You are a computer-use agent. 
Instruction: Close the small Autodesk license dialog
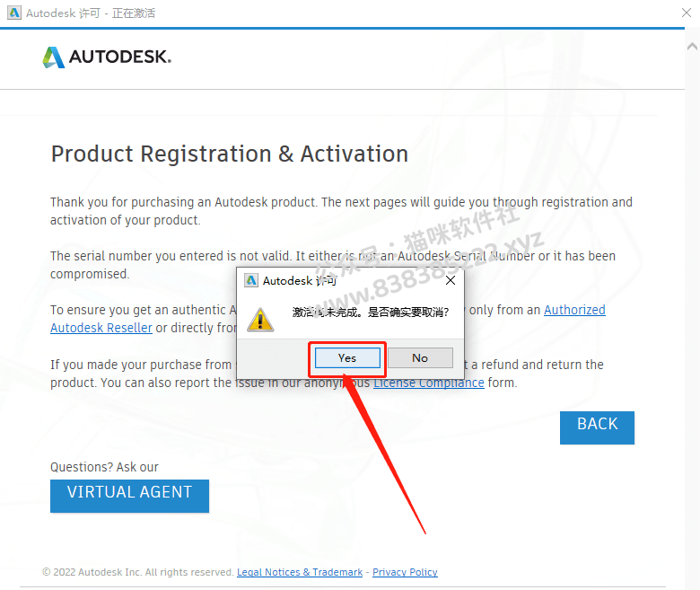[451, 280]
